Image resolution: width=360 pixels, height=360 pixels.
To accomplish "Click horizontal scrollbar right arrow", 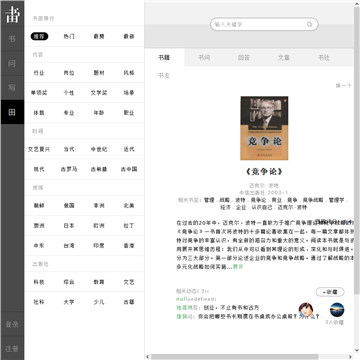I will pos(350,357).
